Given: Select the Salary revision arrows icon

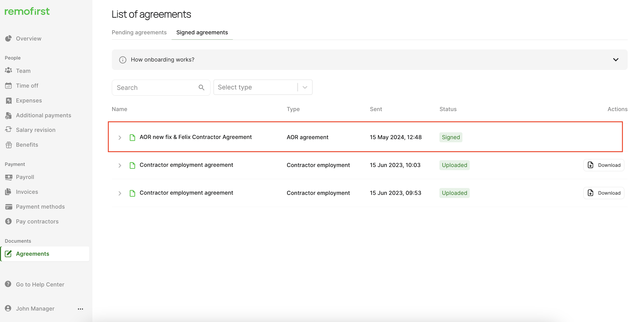Looking at the screenshot, I should 8,129.
